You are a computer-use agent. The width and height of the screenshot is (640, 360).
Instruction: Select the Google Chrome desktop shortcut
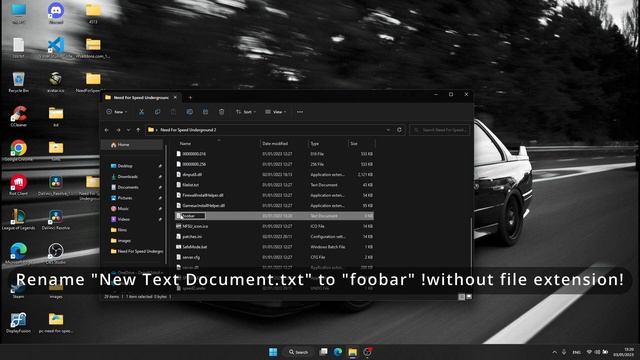point(18,151)
